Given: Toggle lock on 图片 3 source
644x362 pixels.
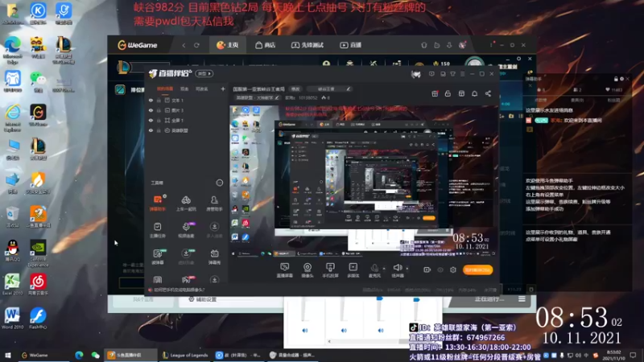Looking at the screenshot, I should 159,110.
